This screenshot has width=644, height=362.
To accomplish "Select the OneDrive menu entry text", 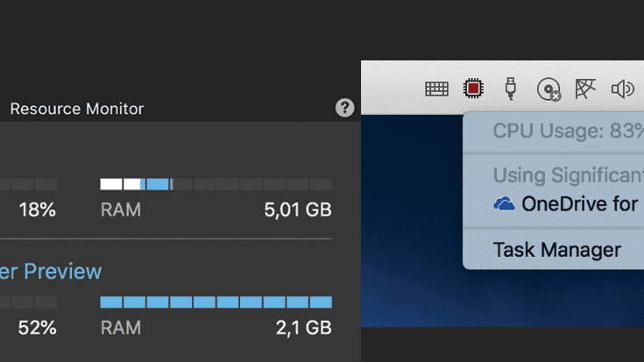I will (x=578, y=204).
